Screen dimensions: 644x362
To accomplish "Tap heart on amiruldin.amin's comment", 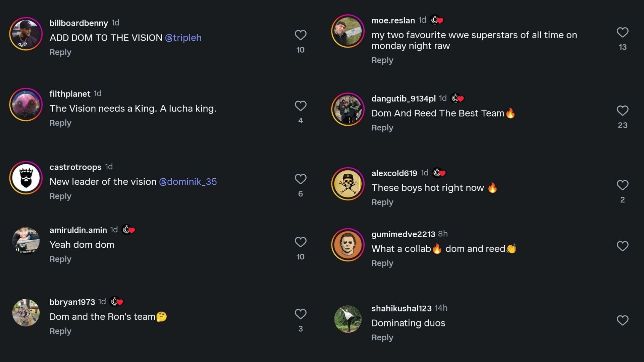I will [300, 242].
